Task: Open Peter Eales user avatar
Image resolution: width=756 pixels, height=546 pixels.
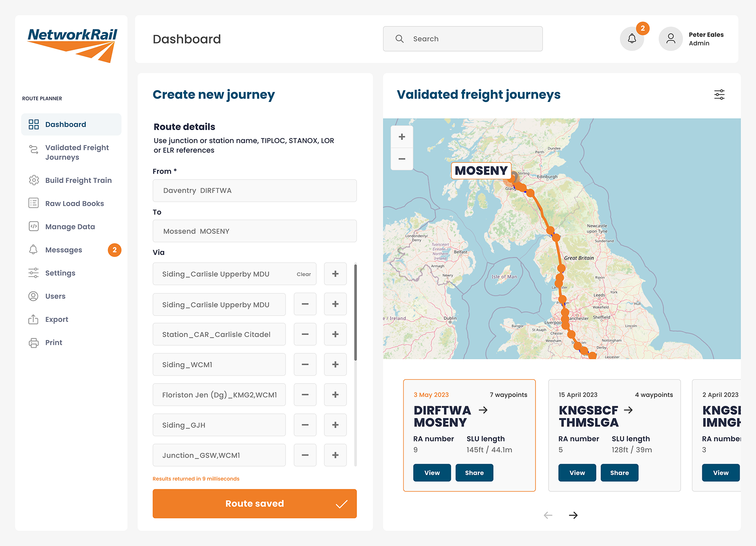Action: 671,39
